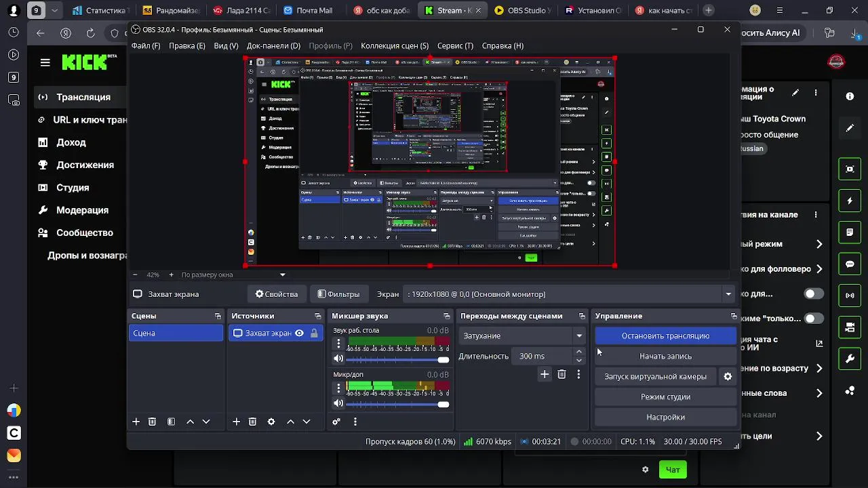868x488 pixels.
Task: Delete selected scene with trash icon
Action: tap(152, 422)
